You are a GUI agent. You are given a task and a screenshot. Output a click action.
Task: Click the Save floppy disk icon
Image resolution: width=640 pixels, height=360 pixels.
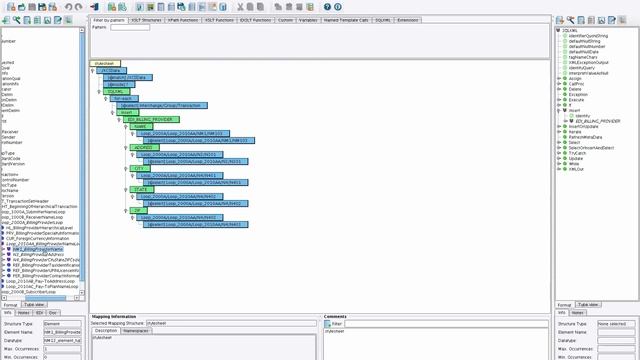click(42, 7)
